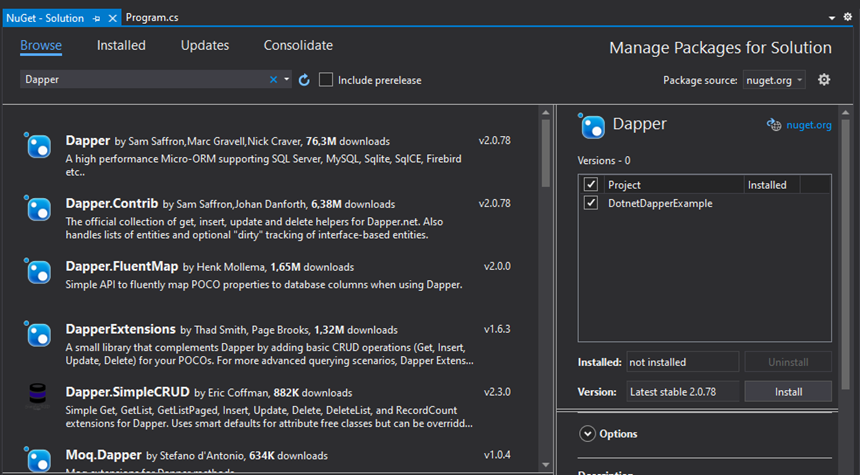Select the Dapper package title
The width and height of the screenshot is (860, 475).
coord(88,140)
